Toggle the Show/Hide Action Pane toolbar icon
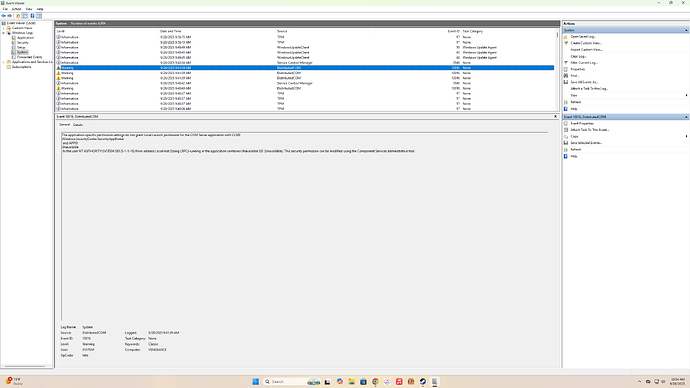The height and width of the screenshot is (388, 690). [x=39, y=16]
